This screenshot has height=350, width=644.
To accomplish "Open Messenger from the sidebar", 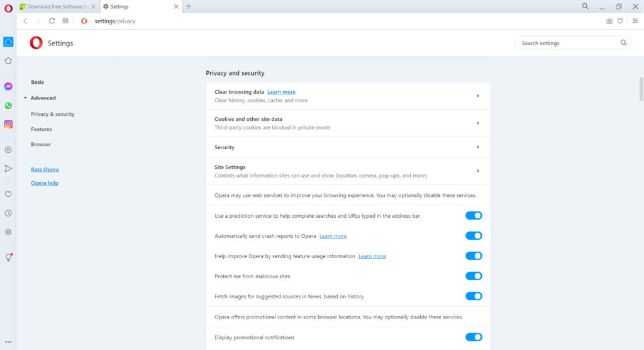I will click(8, 86).
